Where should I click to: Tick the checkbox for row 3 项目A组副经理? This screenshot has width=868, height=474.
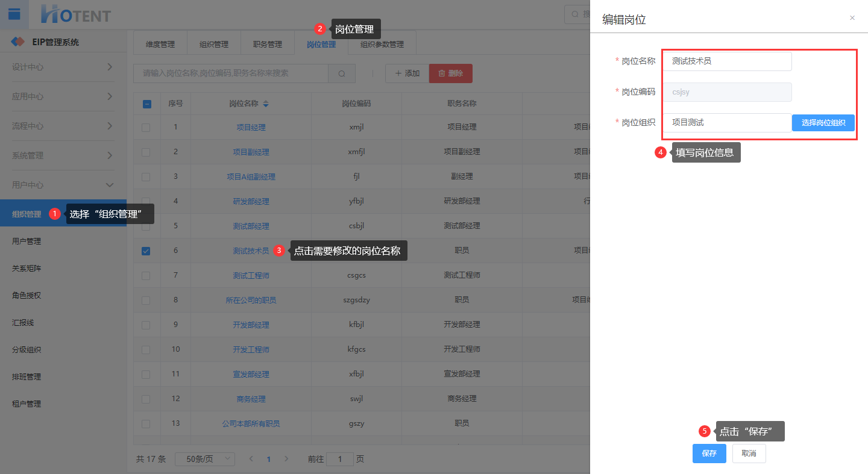[x=146, y=177]
